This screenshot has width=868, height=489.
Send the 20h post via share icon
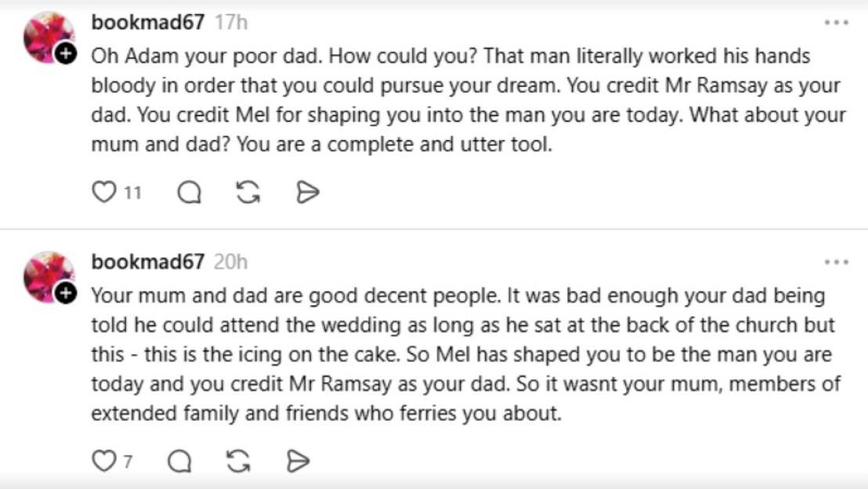pyautogui.click(x=298, y=461)
